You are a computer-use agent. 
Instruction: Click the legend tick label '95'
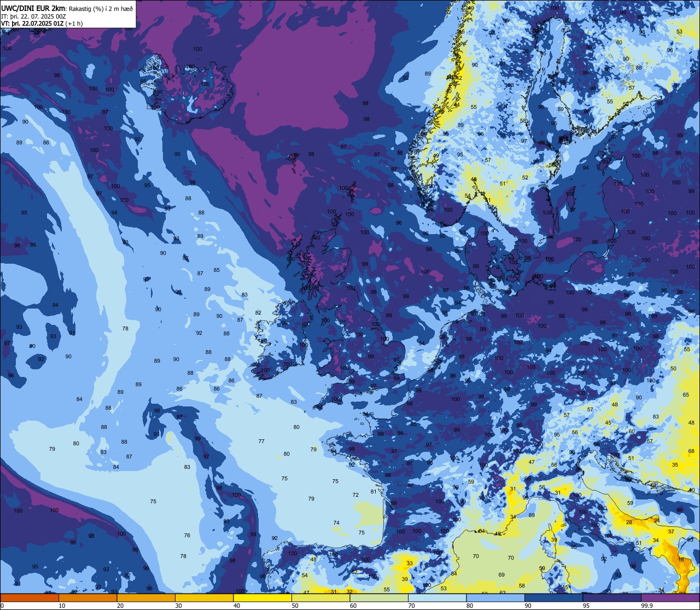pyautogui.click(x=586, y=606)
